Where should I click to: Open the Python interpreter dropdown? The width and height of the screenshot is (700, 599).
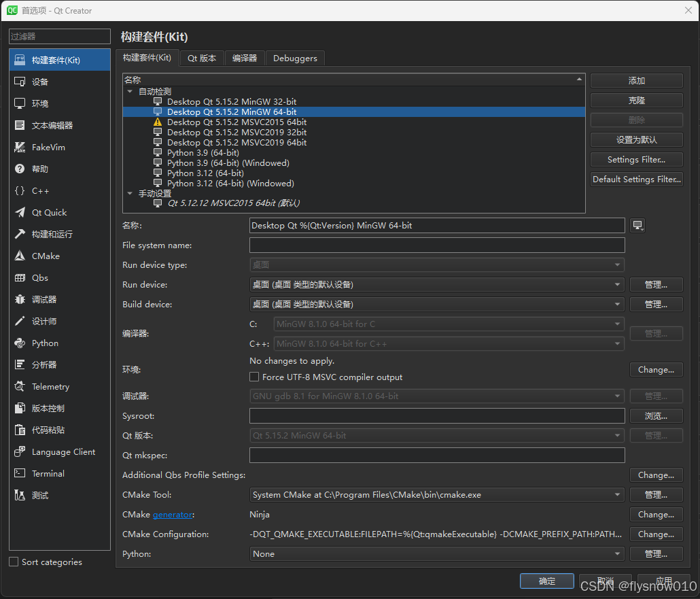(436, 554)
